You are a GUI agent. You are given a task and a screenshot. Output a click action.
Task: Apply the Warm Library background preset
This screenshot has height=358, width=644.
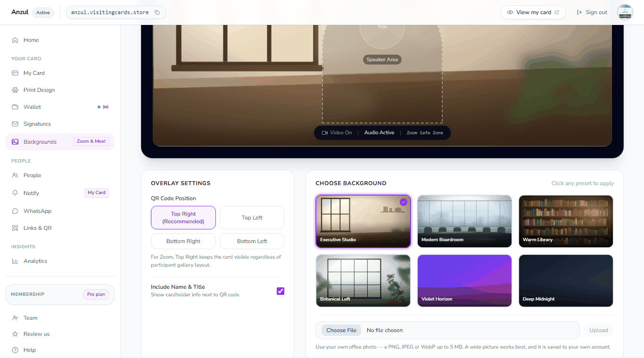[x=566, y=221]
